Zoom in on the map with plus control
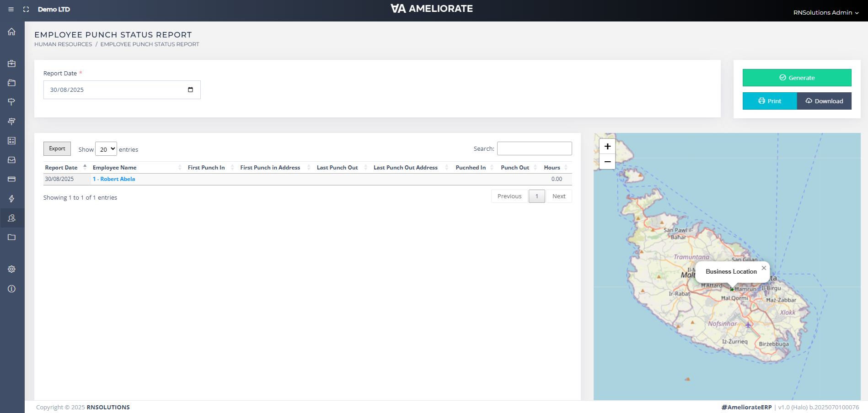Viewport: 868px width, 413px height. coord(607,147)
